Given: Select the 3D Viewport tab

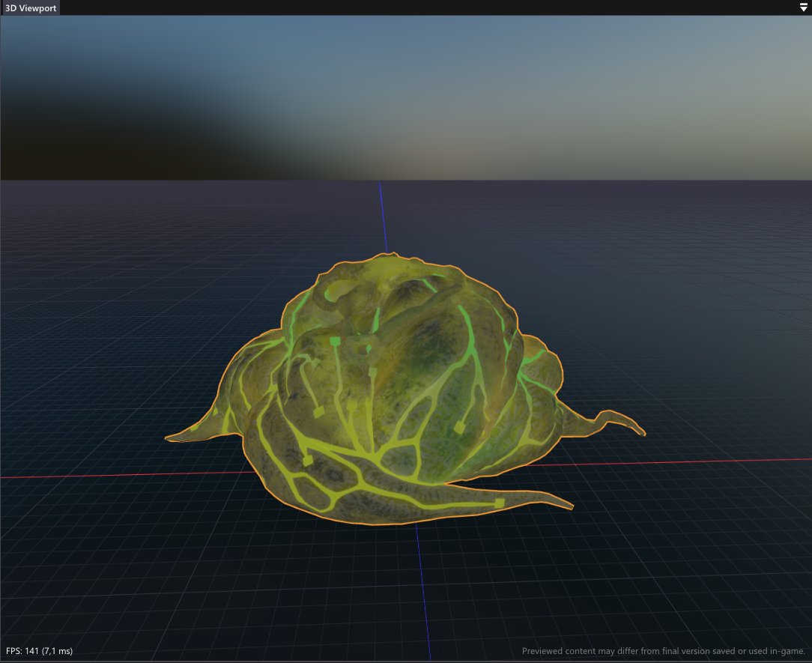Looking at the screenshot, I should [31, 7].
